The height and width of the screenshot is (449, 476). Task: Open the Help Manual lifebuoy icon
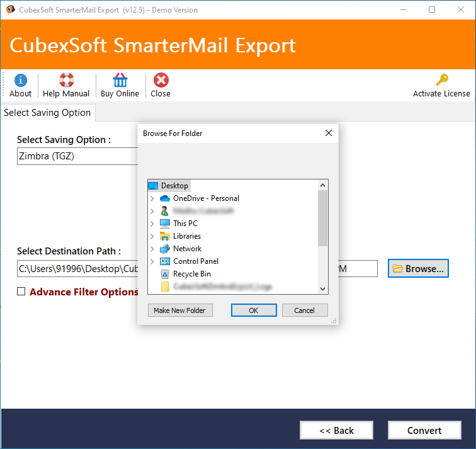[66, 81]
